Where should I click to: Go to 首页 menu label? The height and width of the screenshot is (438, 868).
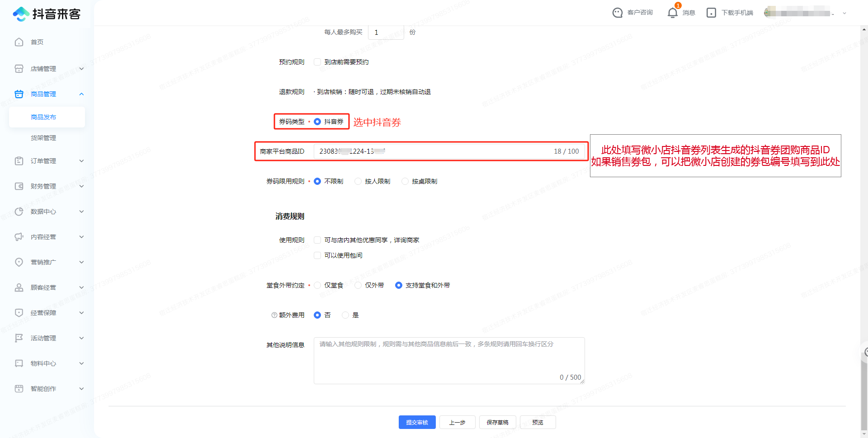[x=37, y=42]
